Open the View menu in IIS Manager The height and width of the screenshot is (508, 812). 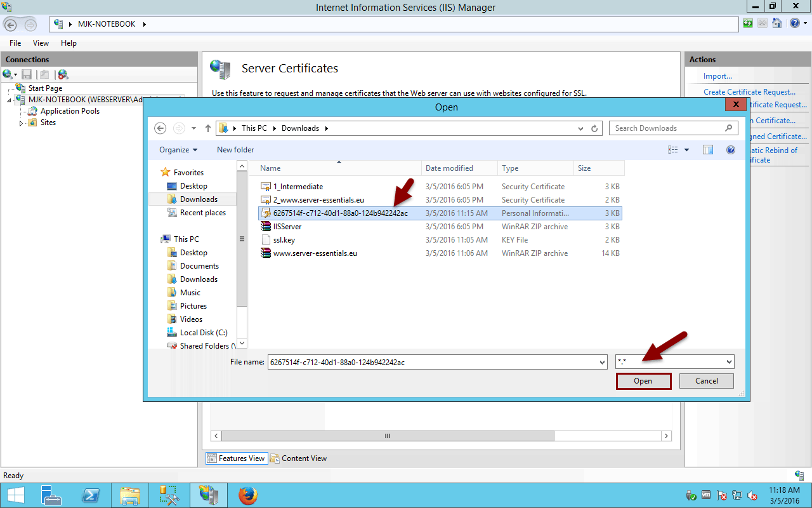tap(41, 43)
